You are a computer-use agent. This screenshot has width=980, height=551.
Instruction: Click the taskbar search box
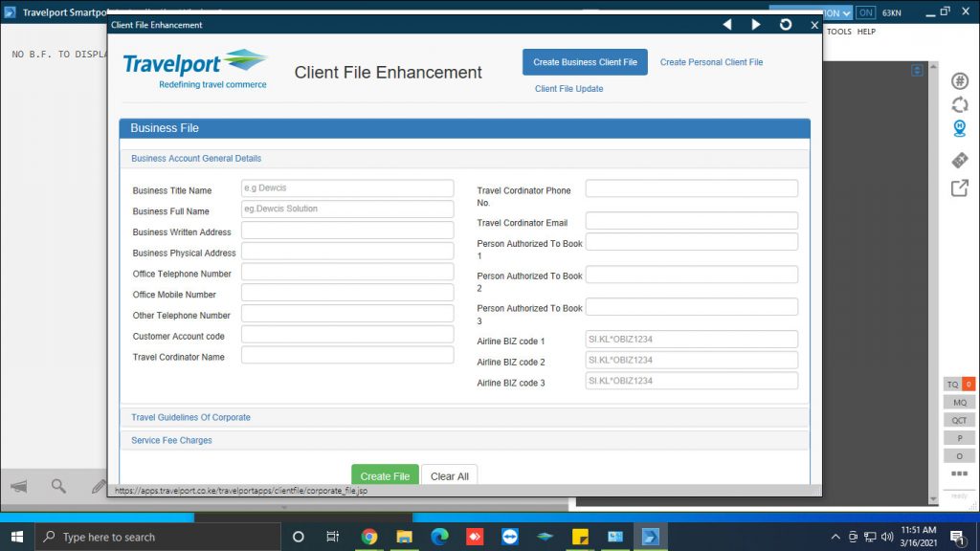coord(158,537)
